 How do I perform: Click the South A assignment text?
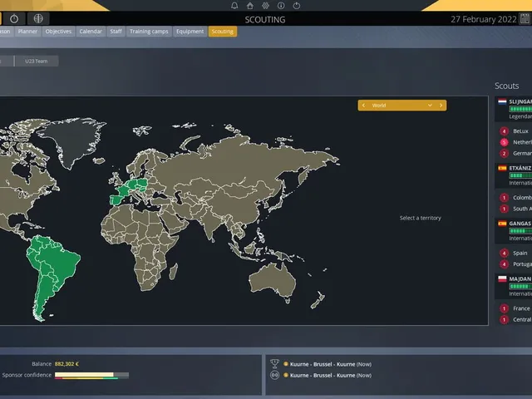[x=522, y=209]
